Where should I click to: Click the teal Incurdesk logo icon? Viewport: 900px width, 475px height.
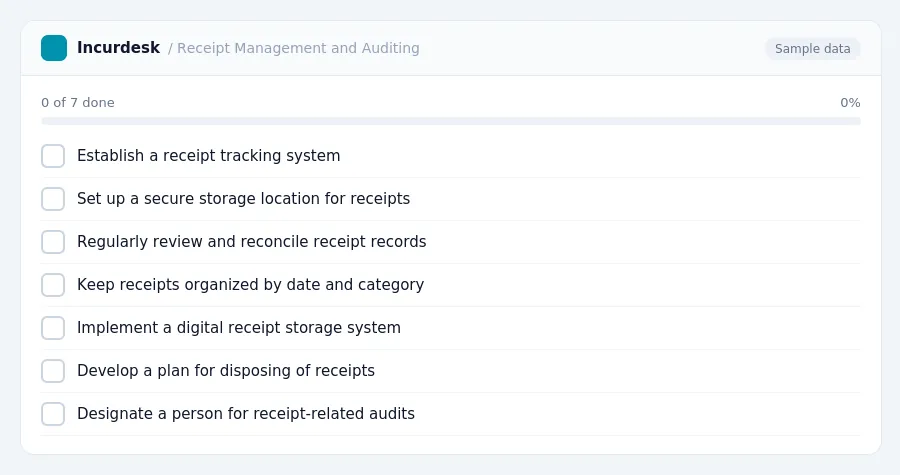point(54,48)
